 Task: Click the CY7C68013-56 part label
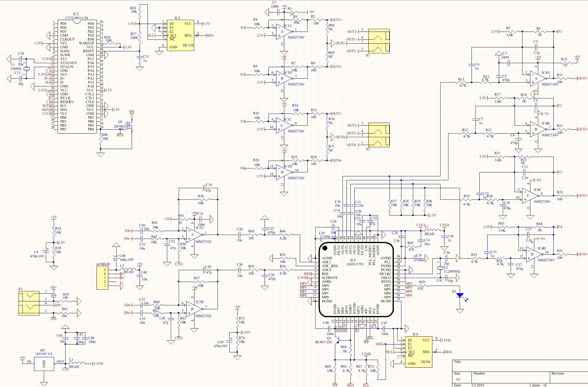coord(76,18)
